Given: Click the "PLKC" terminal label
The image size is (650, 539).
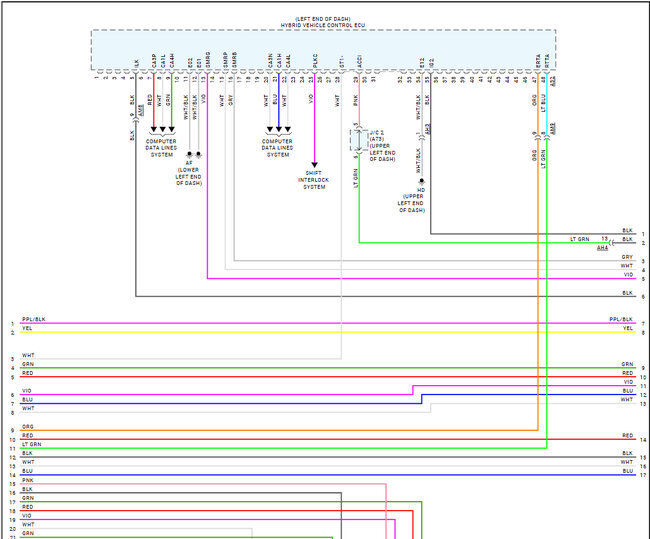Looking at the screenshot, I should coord(315,61).
